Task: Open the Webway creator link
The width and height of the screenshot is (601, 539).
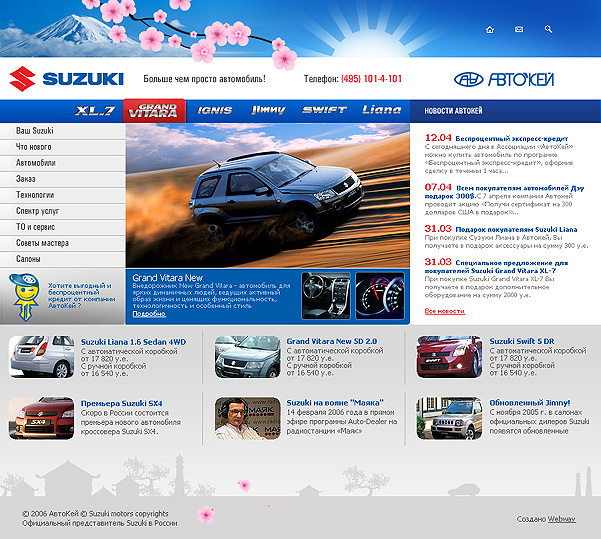Action: (561, 519)
